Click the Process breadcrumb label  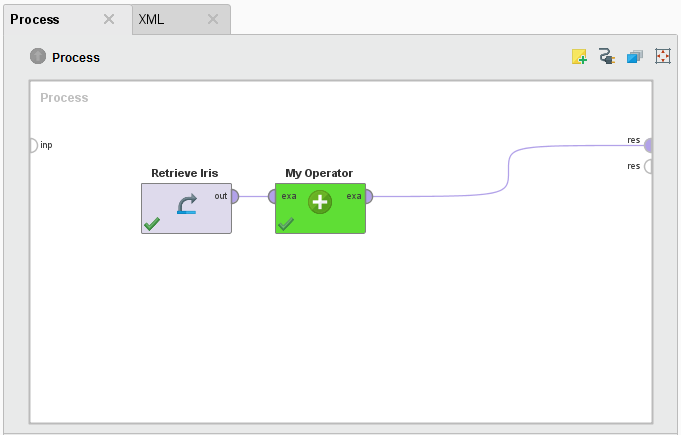pos(64,98)
